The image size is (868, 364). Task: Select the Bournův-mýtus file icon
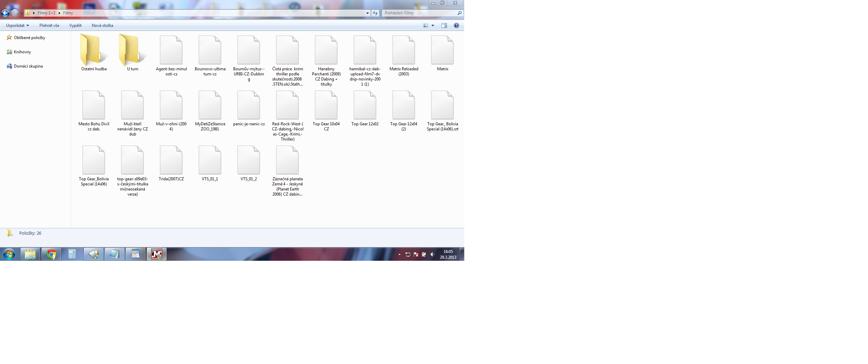point(249,50)
